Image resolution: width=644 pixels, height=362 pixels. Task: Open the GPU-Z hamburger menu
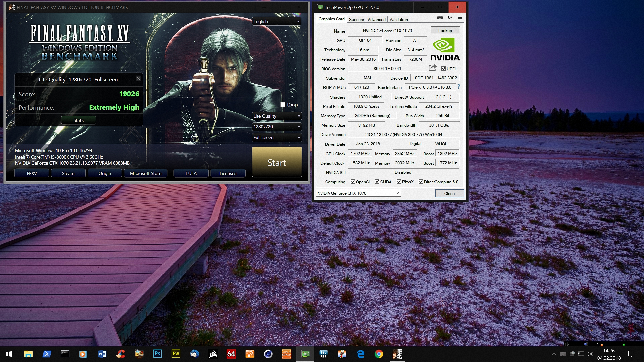tap(460, 18)
